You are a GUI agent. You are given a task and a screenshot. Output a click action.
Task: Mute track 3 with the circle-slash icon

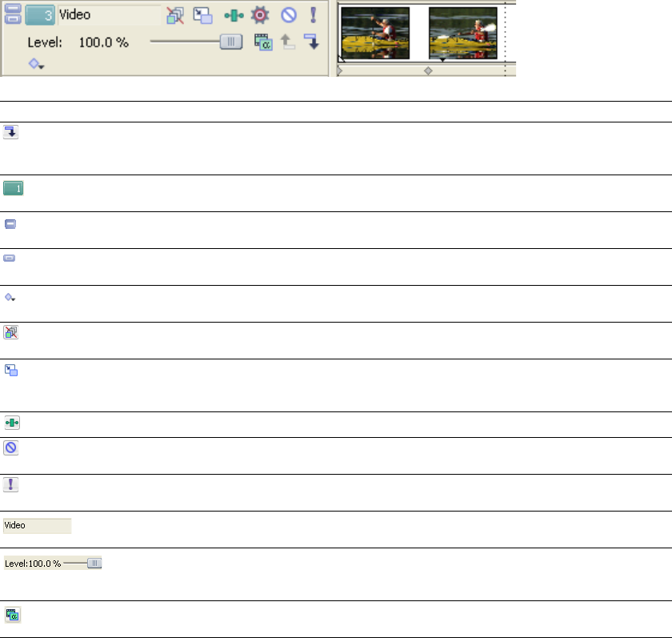(289, 15)
